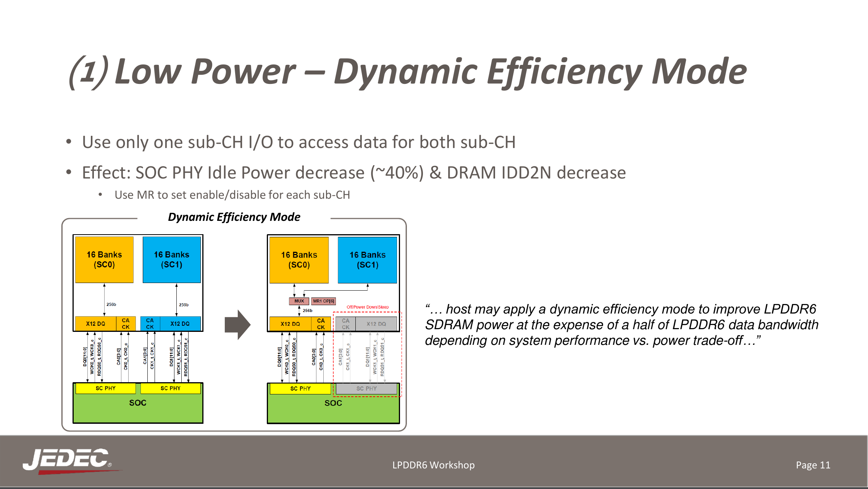This screenshot has width=868, height=489.
Task: Click the bullet about SOC PHY Idle Power decrease
Action: coord(353,173)
